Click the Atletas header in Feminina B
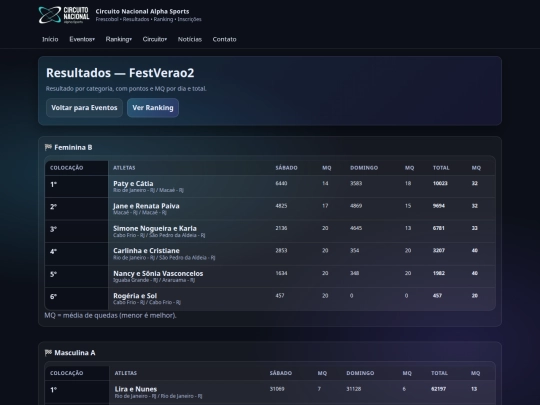540x405 pixels. (x=124, y=168)
